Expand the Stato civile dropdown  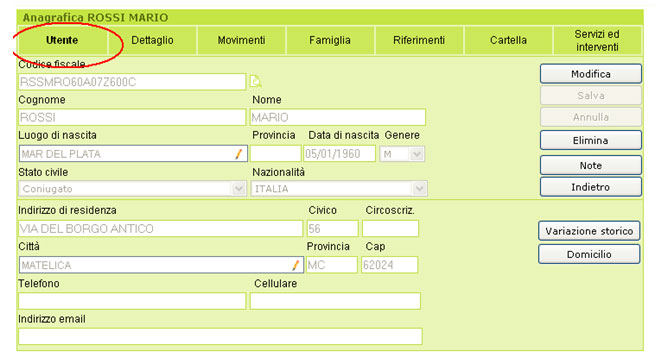[x=238, y=189]
